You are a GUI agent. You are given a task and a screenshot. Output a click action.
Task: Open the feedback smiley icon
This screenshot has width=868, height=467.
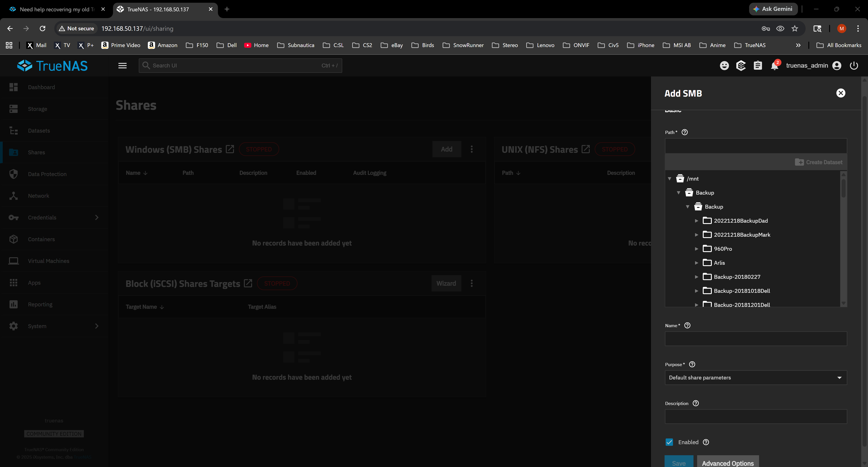tap(724, 65)
